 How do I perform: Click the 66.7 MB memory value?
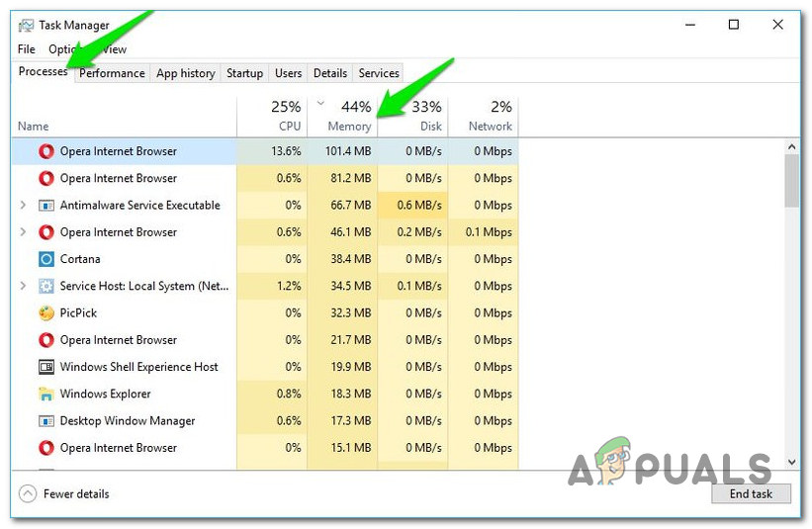(x=351, y=206)
